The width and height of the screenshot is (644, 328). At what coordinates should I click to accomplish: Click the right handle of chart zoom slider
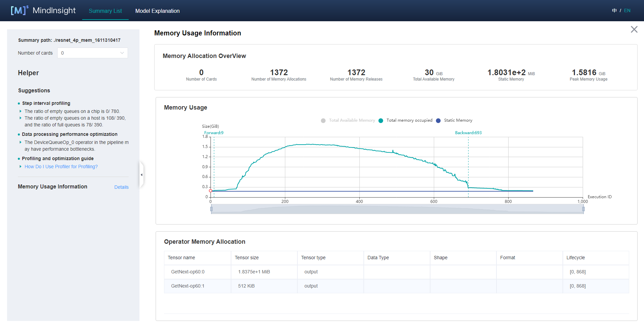[x=583, y=209]
